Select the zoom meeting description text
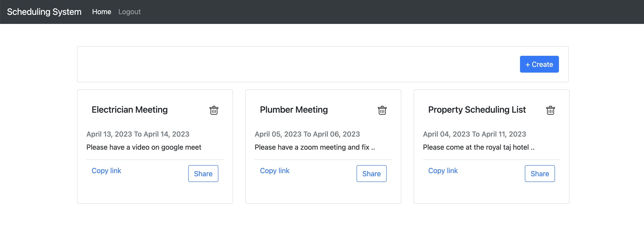The image size is (644, 232). [314, 147]
